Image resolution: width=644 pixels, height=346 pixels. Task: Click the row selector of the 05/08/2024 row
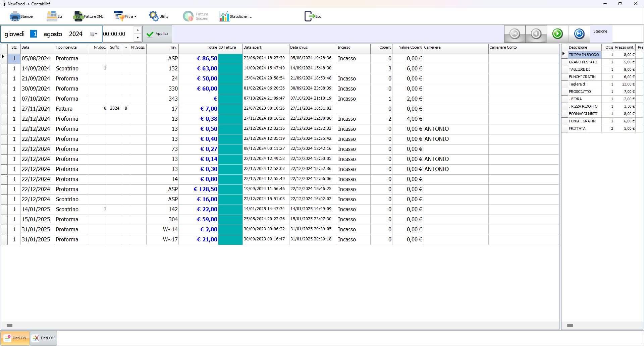coord(4,58)
